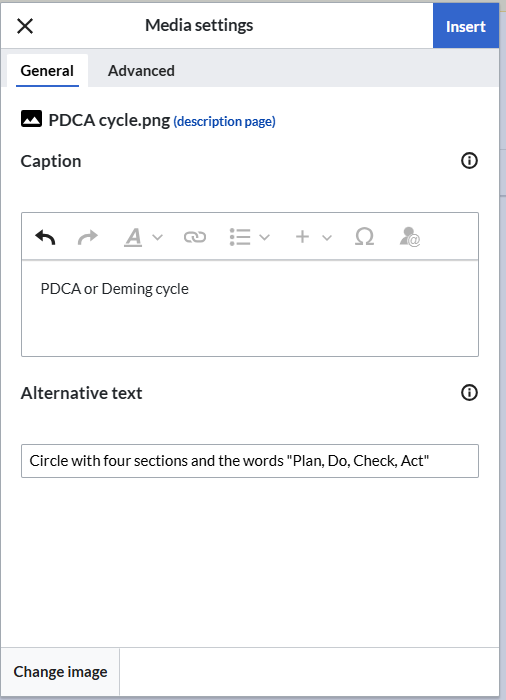Screen dimensions: 506x700
Task: Click the Alternative text info icon
Action: click(469, 393)
